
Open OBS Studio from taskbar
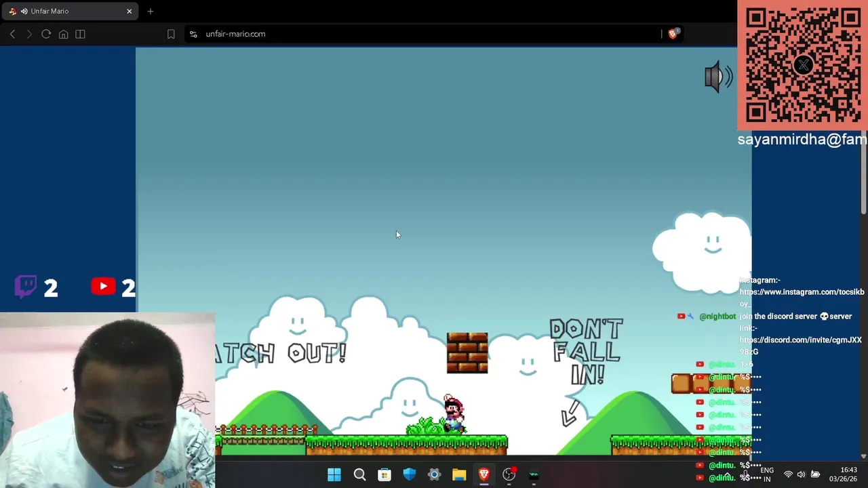pyautogui.click(x=509, y=475)
